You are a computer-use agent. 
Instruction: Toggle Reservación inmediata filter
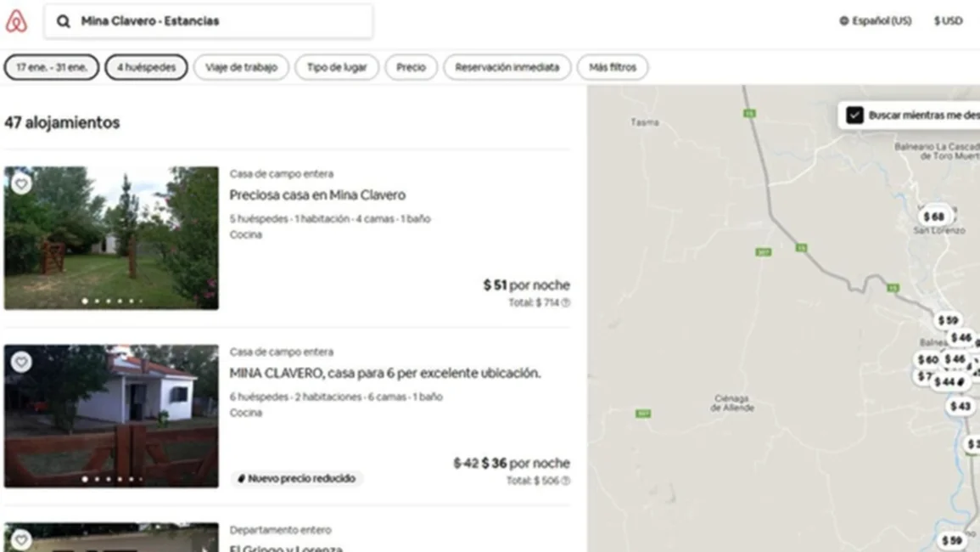(x=507, y=67)
